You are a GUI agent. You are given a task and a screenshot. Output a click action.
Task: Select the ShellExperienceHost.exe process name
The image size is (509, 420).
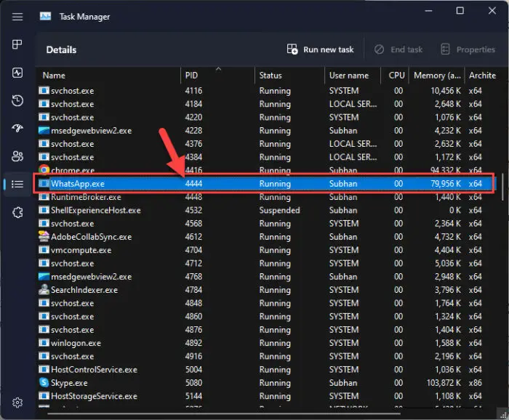[96, 210]
